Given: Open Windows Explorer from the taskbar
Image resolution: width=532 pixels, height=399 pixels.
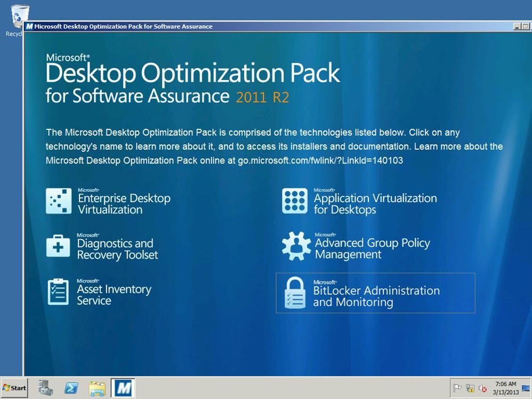Looking at the screenshot, I should 98,388.
